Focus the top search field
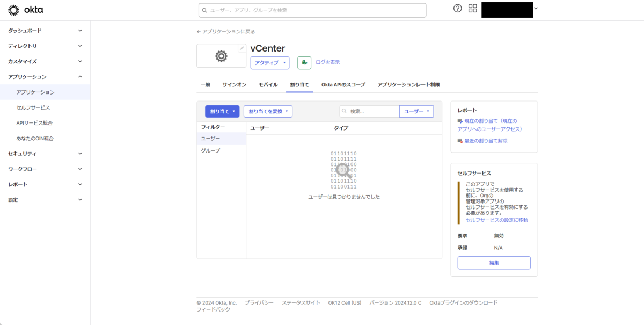 click(x=312, y=10)
